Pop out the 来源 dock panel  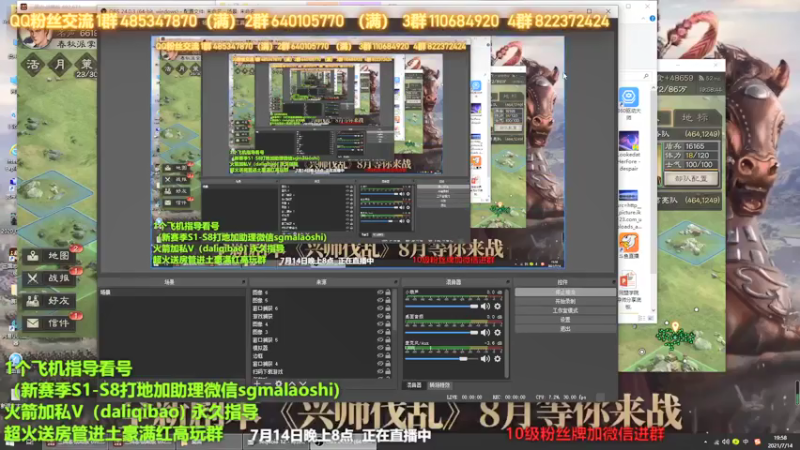[395, 282]
